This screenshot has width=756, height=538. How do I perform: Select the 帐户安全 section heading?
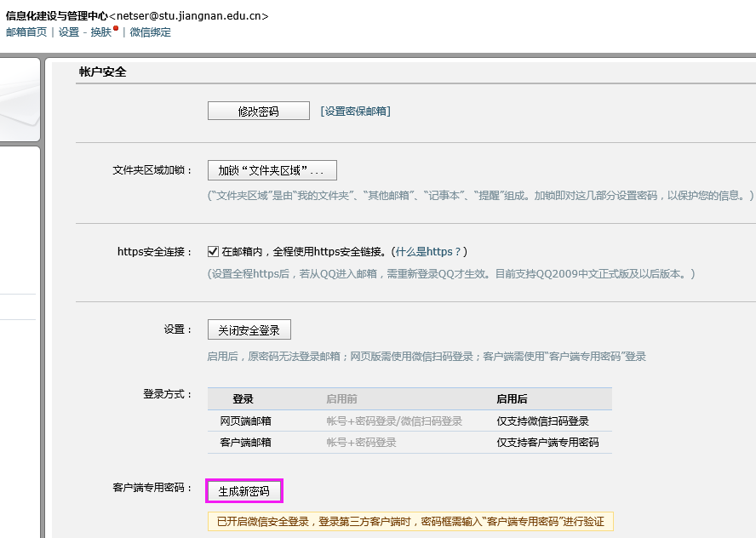tap(103, 72)
